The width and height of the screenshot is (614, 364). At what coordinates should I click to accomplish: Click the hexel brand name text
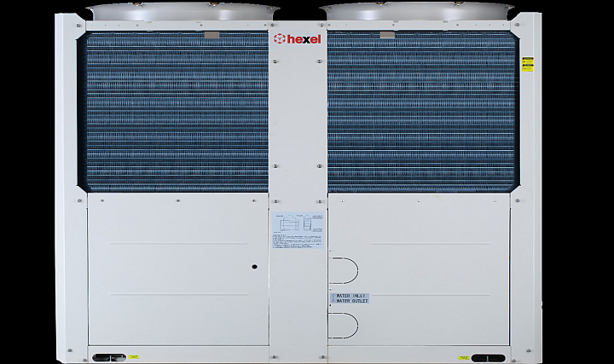pos(303,38)
